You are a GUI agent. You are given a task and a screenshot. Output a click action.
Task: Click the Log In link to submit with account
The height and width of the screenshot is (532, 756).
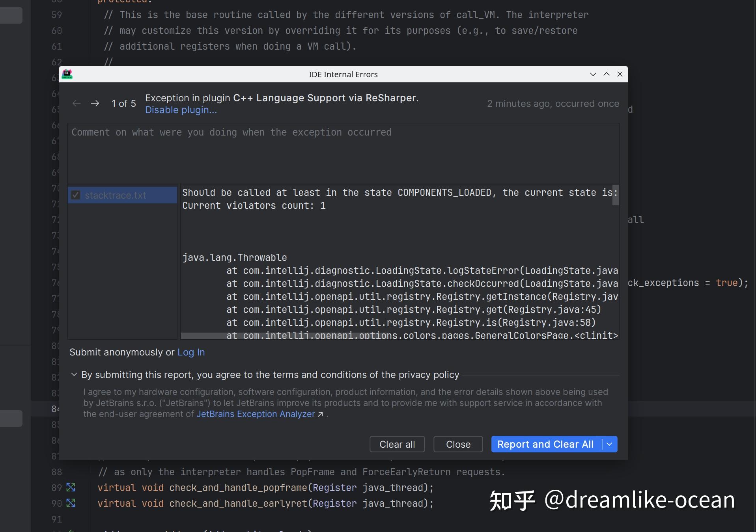tap(191, 352)
